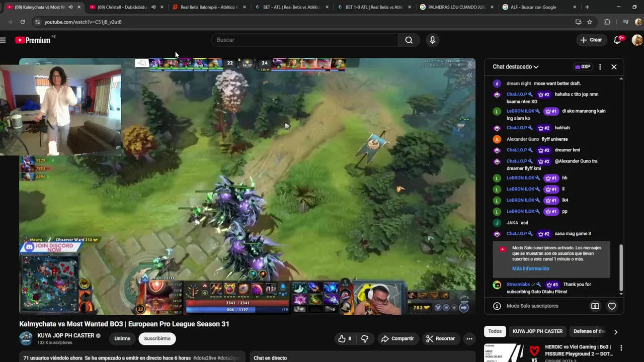Click the chat panel scrollbar
644x362 pixels.
click(621, 266)
